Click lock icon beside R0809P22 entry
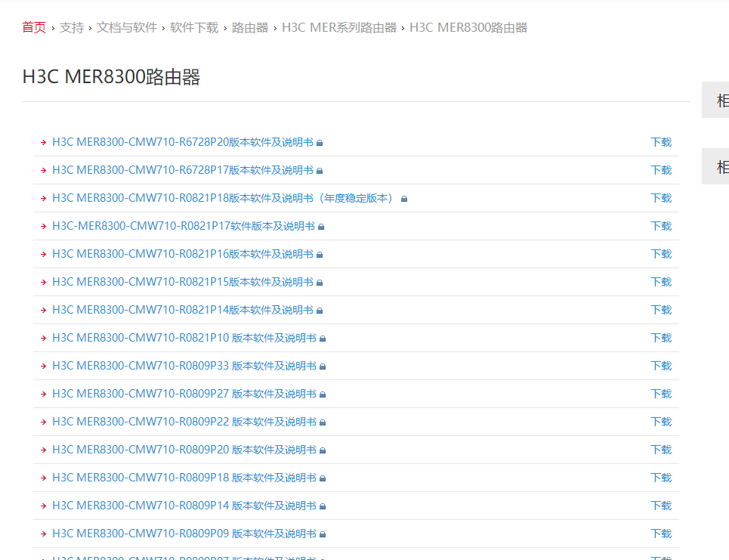 click(323, 422)
